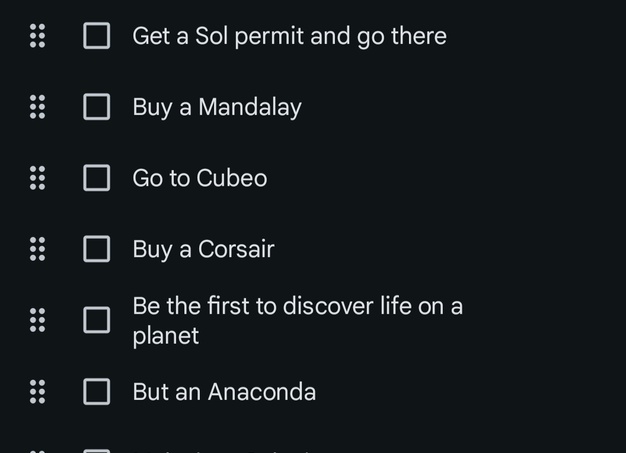Click drag handle next to But an Anaconda
The height and width of the screenshot is (453, 626).
click(38, 392)
